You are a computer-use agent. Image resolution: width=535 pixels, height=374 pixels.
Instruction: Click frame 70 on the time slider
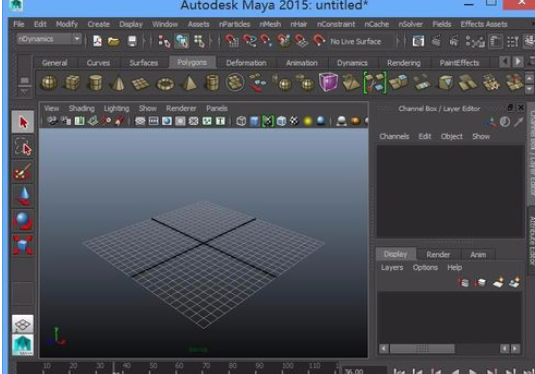point(206,366)
